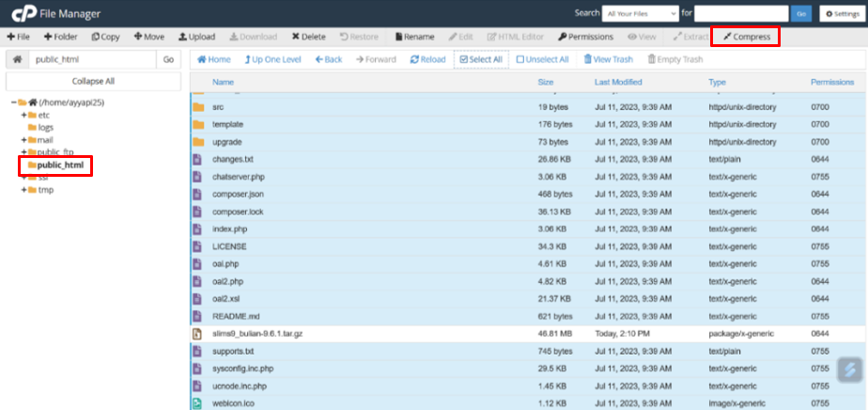Select public_html in the folder tree

(60, 166)
